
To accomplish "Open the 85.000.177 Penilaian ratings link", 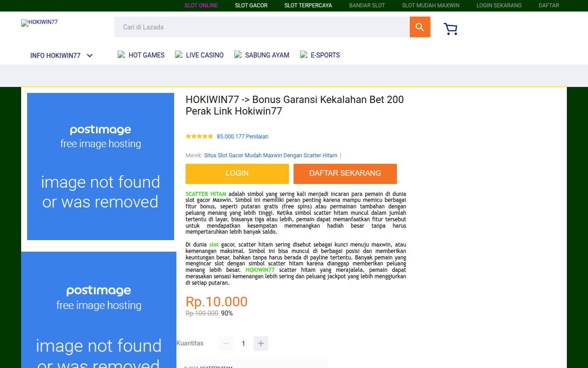I will tap(243, 137).
